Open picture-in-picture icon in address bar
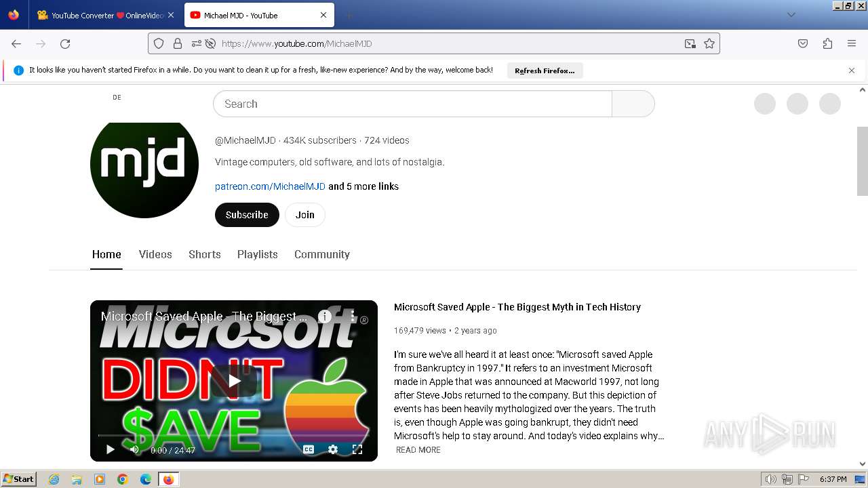Viewport: 868px width, 488px height. click(x=690, y=43)
